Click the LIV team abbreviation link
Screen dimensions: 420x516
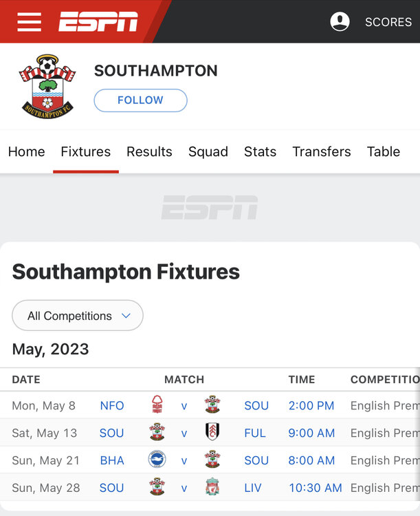click(253, 488)
